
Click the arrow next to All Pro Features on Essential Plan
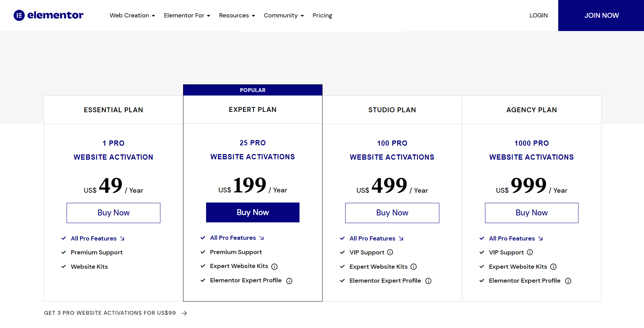tap(122, 238)
